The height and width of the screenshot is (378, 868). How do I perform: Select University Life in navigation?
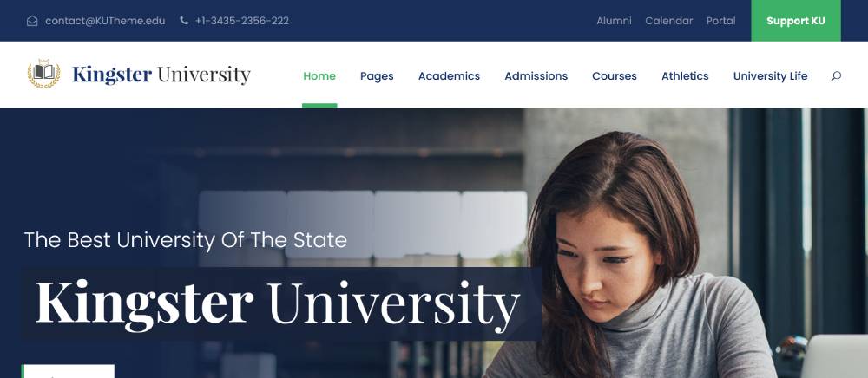tap(770, 76)
